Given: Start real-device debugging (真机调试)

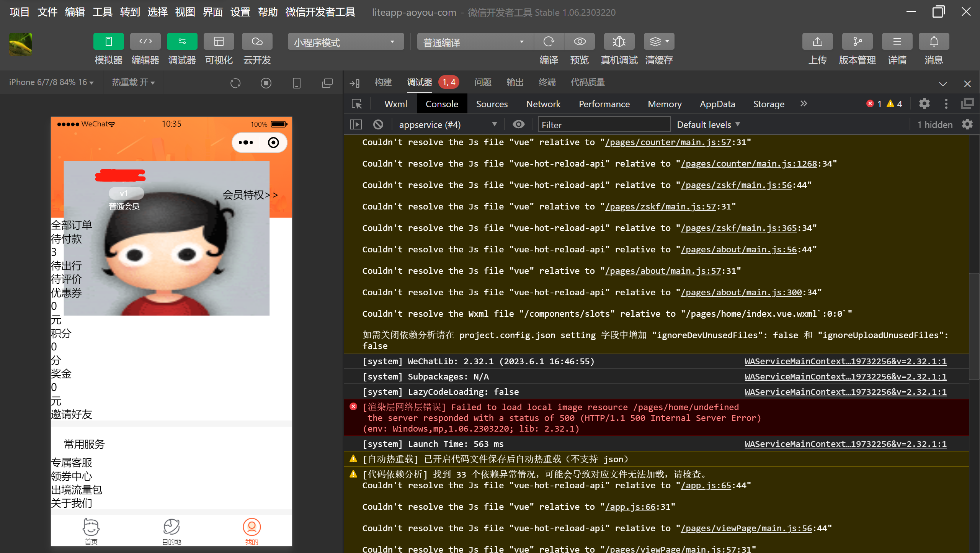Looking at the screenshot, I should 619,41.
